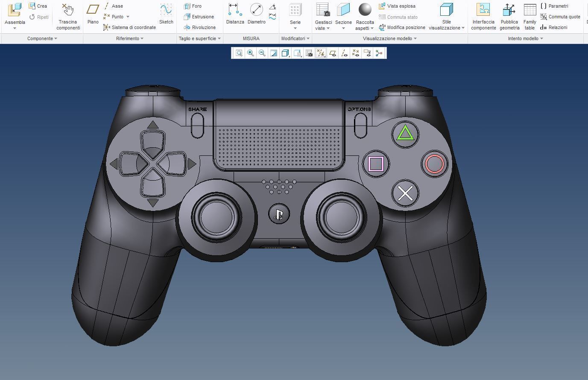
Task: Click the Assembla component icon
Action: pos(15,10)
